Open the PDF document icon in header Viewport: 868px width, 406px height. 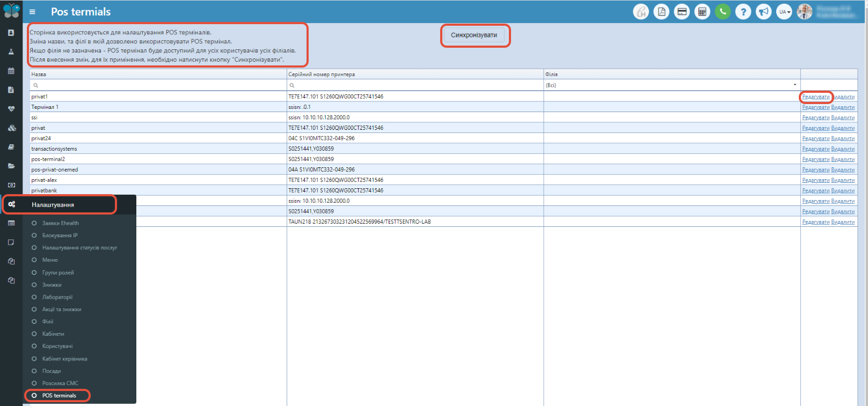(x=661, y=12)
